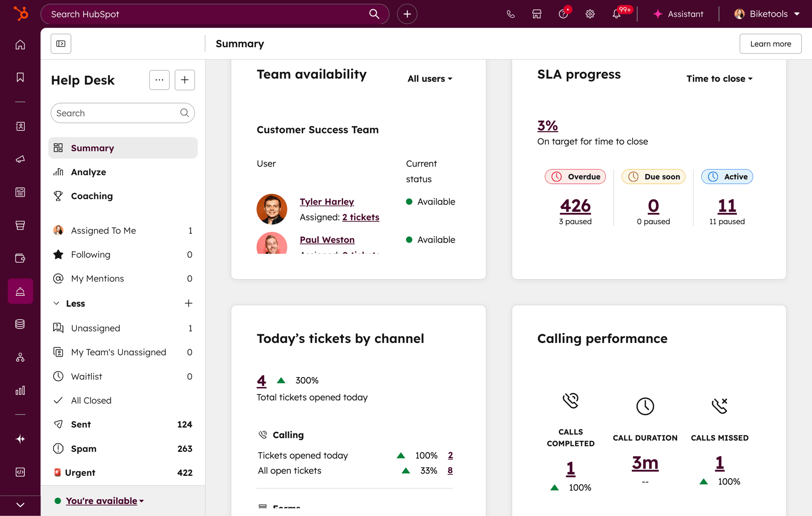The width and height of the screenshot is (812, 516).
Task: Open the Time to close dropdown
Action: tap(719, 78)
